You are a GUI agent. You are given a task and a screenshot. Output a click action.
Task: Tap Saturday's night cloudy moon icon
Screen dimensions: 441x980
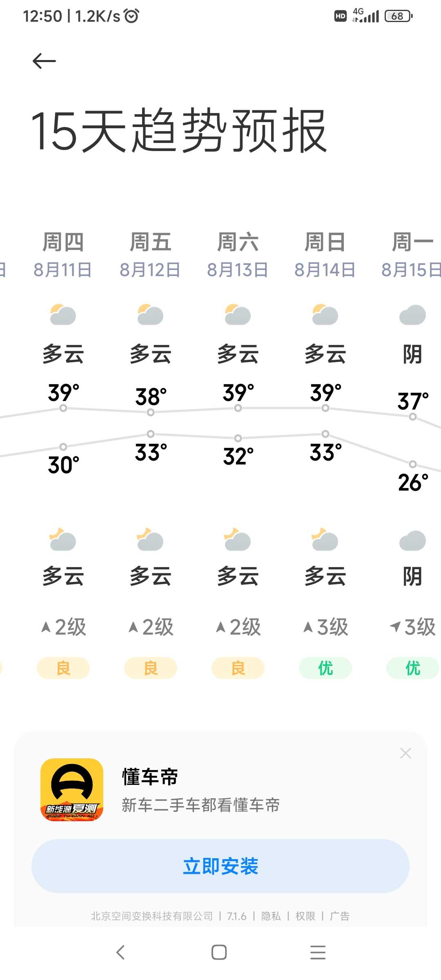238,539
